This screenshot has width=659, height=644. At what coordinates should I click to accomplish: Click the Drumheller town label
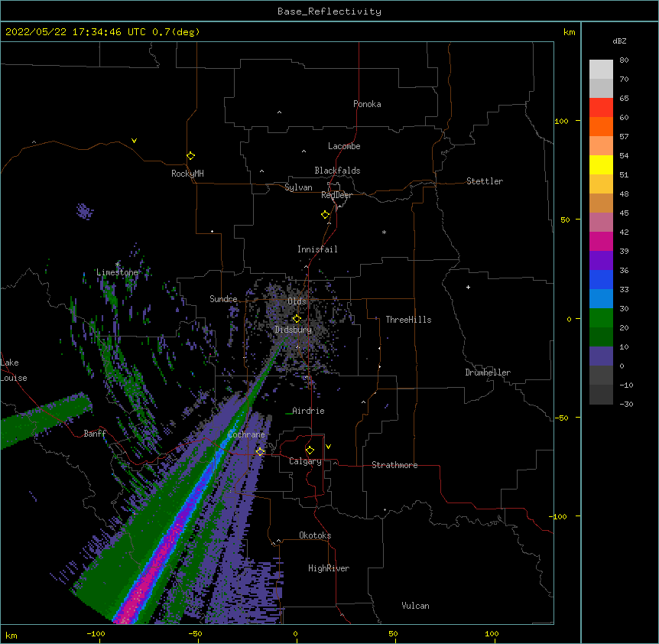point(488,372)
